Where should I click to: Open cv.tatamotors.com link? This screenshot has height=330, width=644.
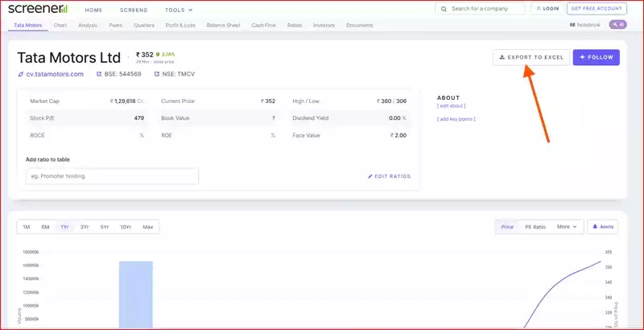55,74
